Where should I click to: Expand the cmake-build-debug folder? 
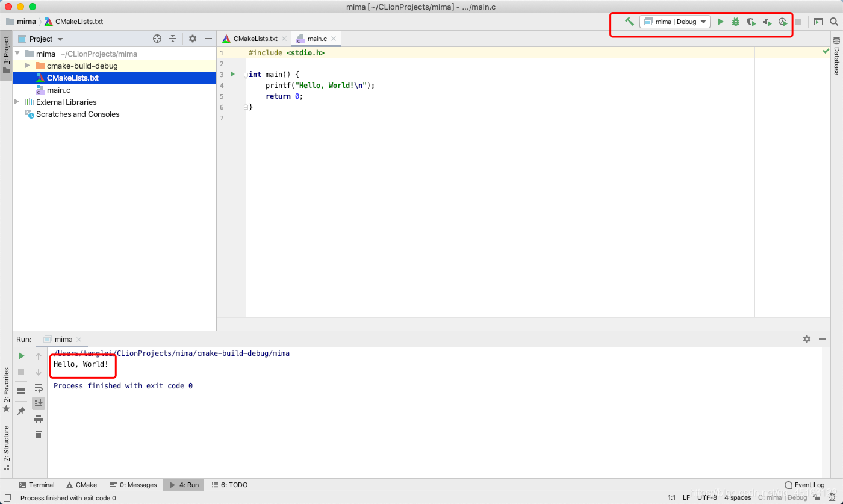tap(28, 66)
